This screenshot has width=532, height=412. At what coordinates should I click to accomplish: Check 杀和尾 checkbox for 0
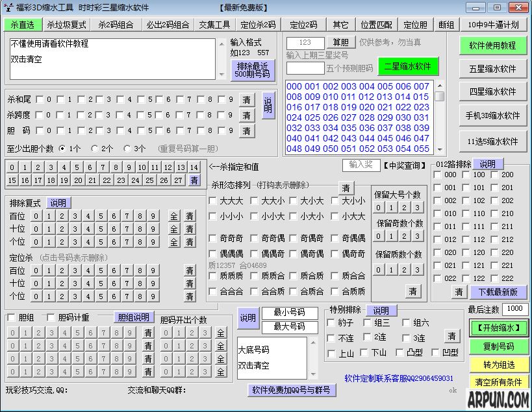tap(40, 99)
